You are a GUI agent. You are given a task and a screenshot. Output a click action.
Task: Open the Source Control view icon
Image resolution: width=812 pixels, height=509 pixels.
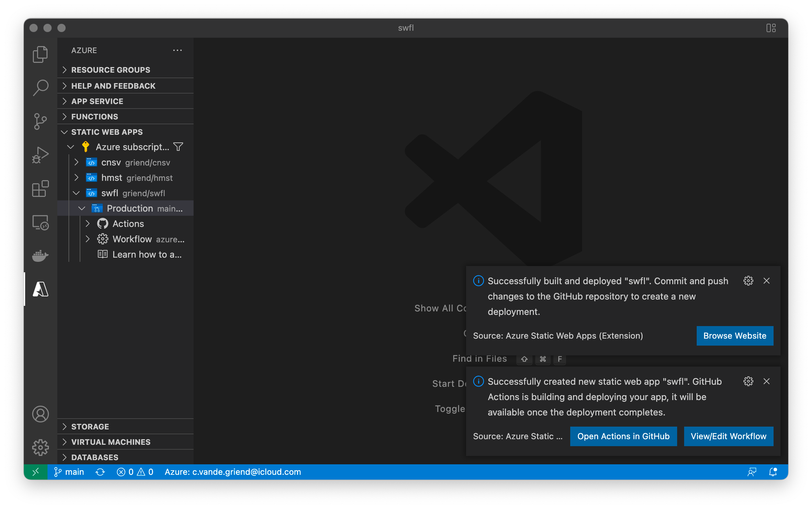coord(40,121)
